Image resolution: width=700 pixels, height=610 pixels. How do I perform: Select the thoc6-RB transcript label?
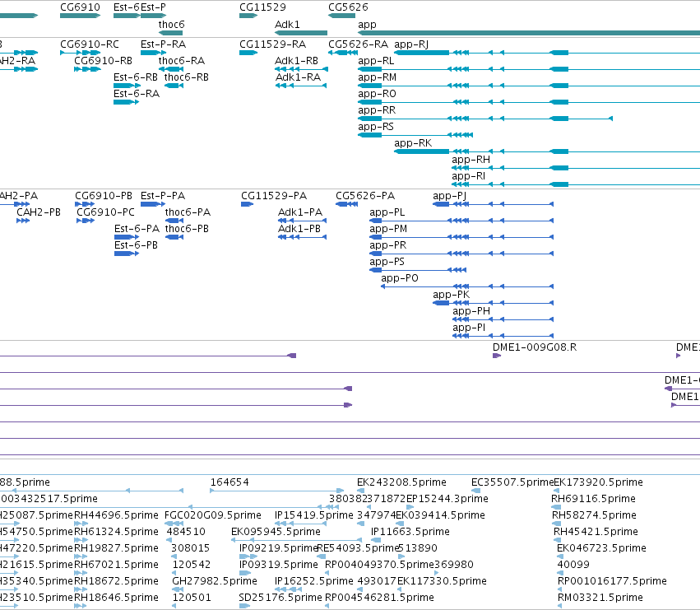187,77
